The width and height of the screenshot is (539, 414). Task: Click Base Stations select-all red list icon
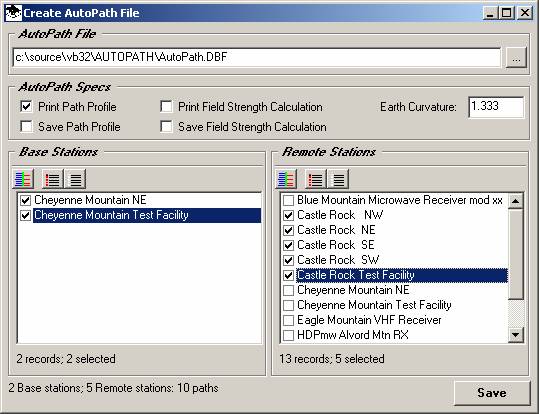tap(53, 179)
